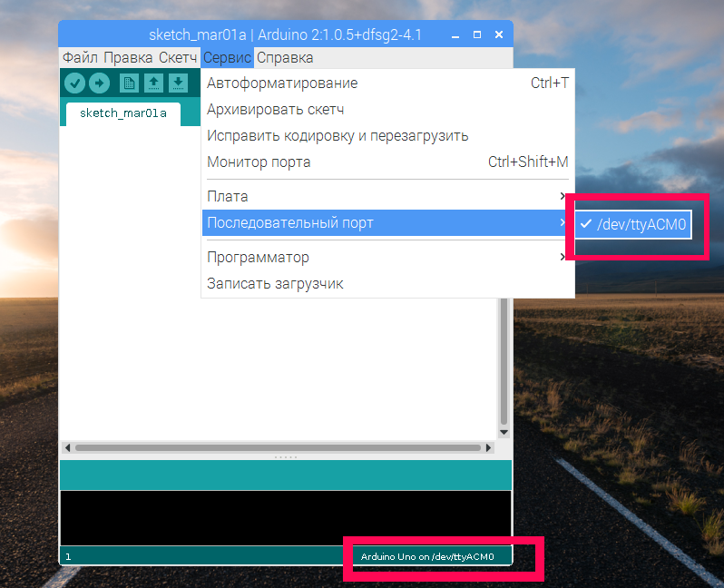
Task: Open the Правка menu
Action: (128, 58)
